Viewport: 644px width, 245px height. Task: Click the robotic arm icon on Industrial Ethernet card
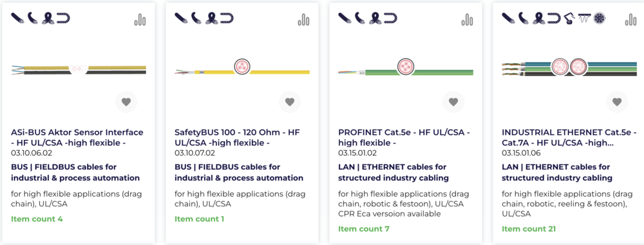pyautogui.click(x=569, y=18)
